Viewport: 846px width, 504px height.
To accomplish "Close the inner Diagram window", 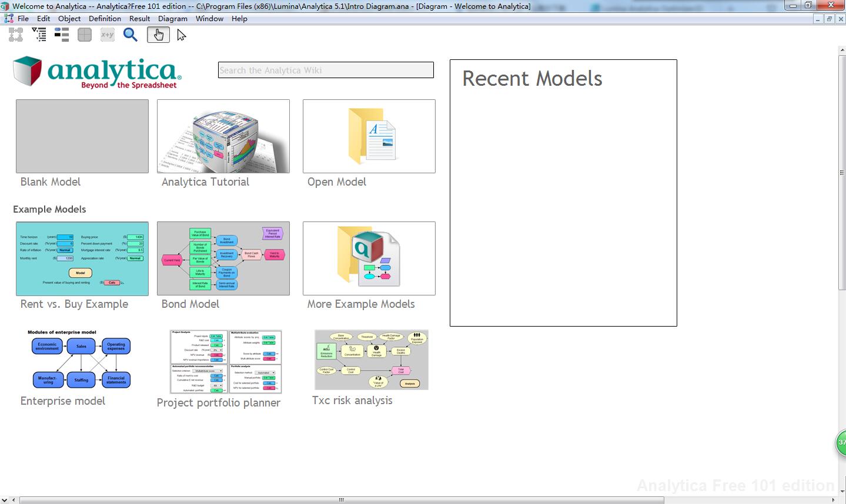I will [840, 19].
